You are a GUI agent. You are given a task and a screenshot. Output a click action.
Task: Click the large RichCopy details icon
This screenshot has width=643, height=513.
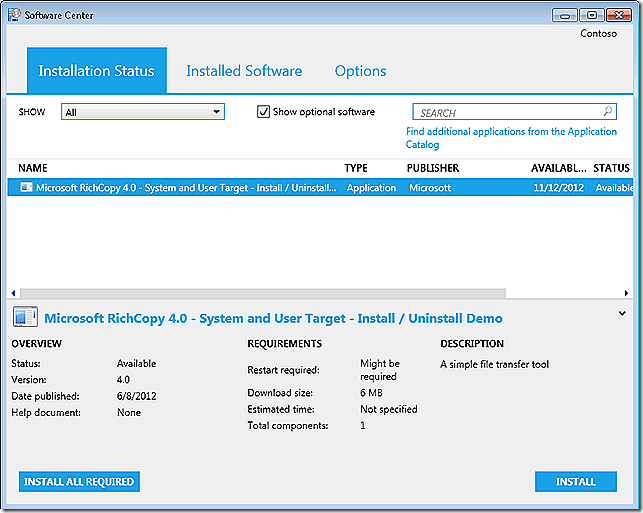[x=25, y=317]
